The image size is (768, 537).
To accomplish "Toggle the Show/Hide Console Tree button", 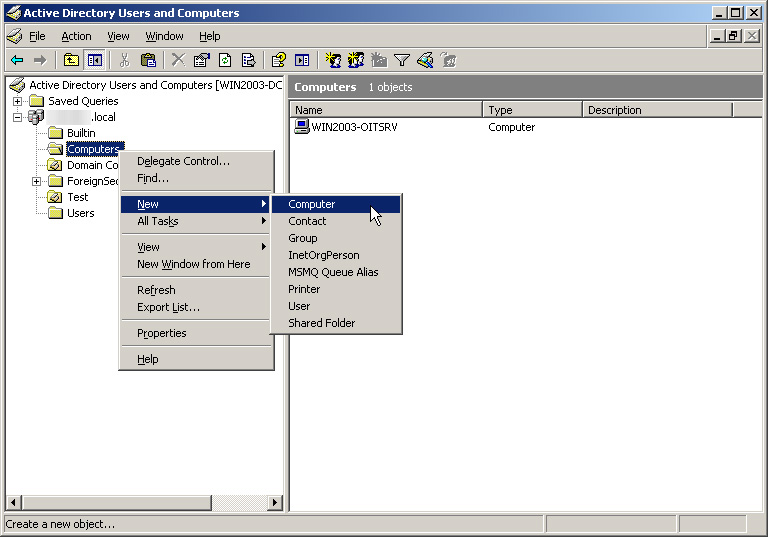I will click(95, 60).
